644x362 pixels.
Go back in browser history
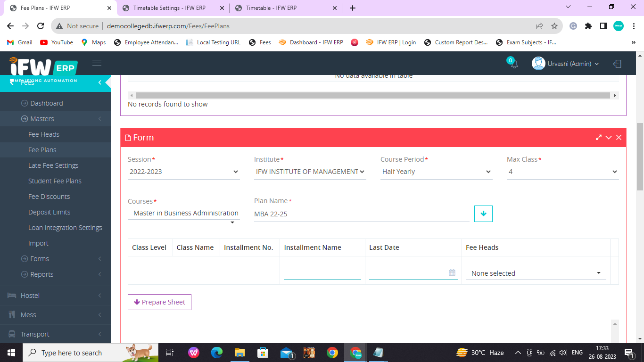point(10,26)
